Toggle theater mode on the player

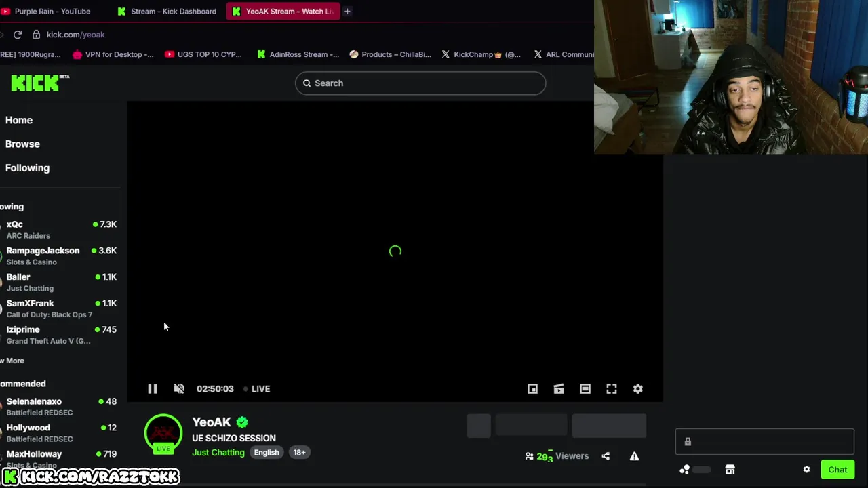coord(585,388)
